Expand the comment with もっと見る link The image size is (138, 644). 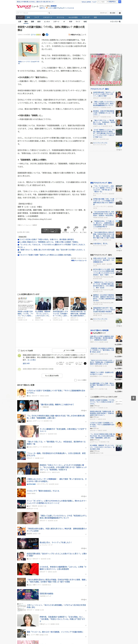click(x=32, y=360)
